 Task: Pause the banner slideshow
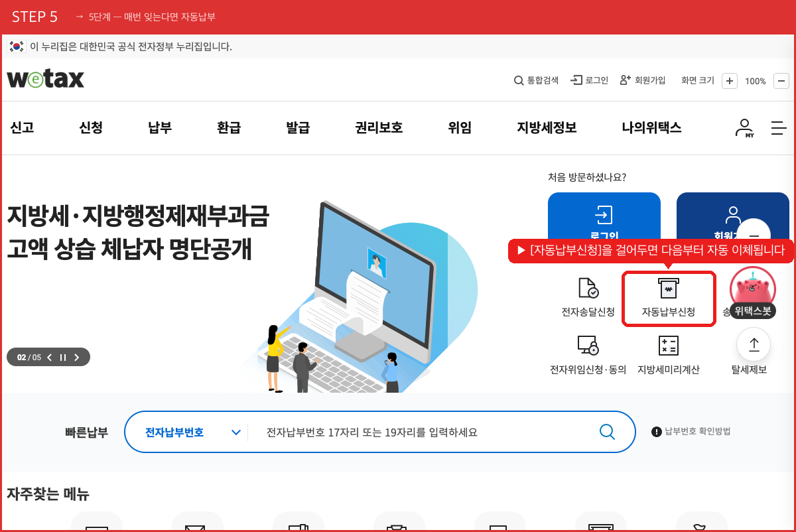[x=63, y=358]
